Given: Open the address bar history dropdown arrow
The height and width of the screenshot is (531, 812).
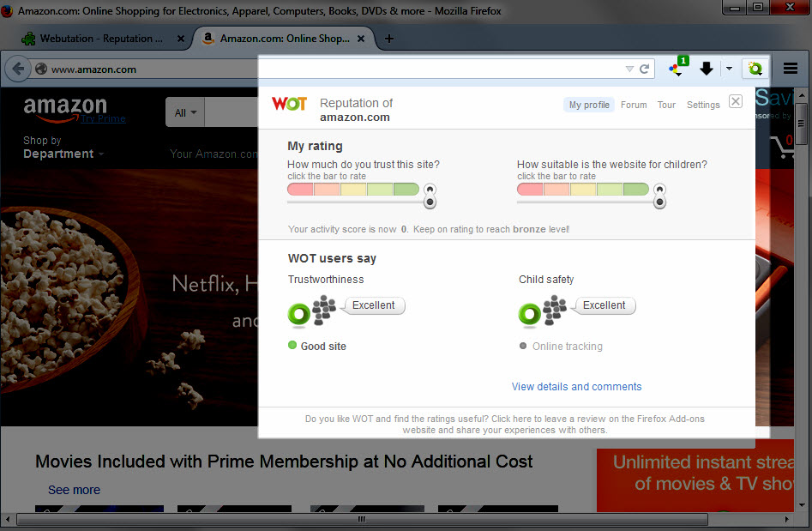Looking at the screenshot, I should point(629,69).
